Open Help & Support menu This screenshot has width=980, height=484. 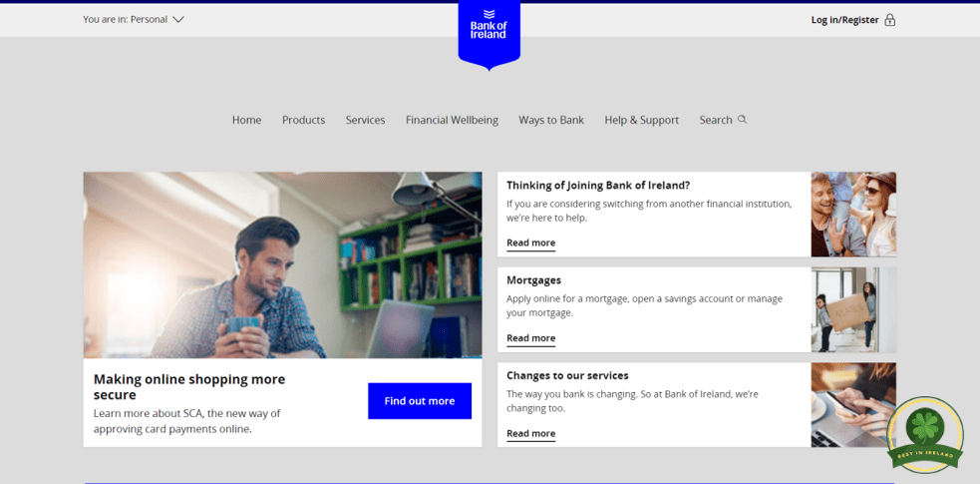tap(642, 120)
